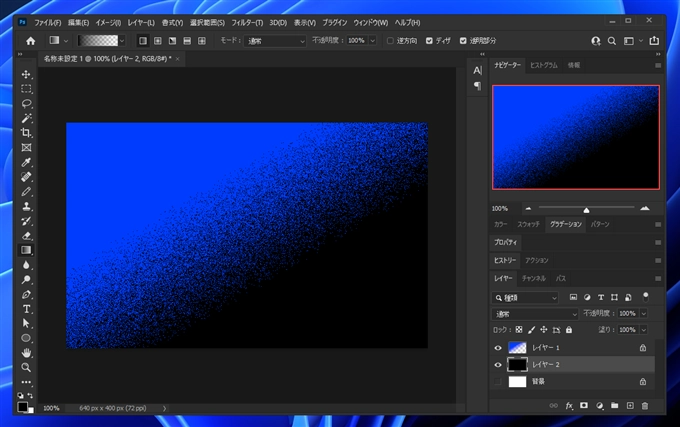This screenshot has height=427, width=680.
Task: Select the 背景 layer thumbnail
Action: (x=517, y=381)
